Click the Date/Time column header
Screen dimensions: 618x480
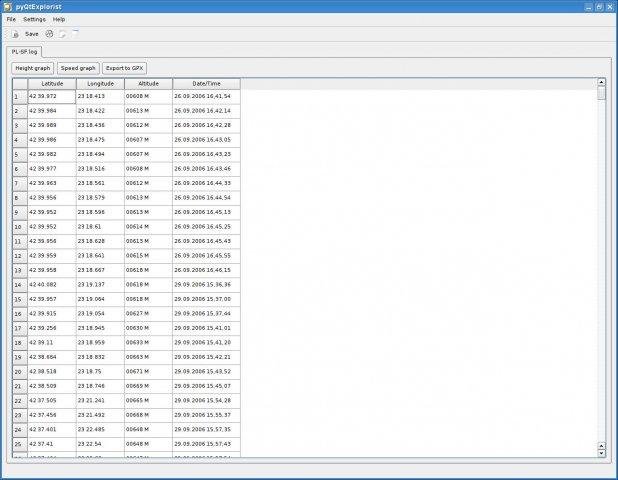click(206, 84)
